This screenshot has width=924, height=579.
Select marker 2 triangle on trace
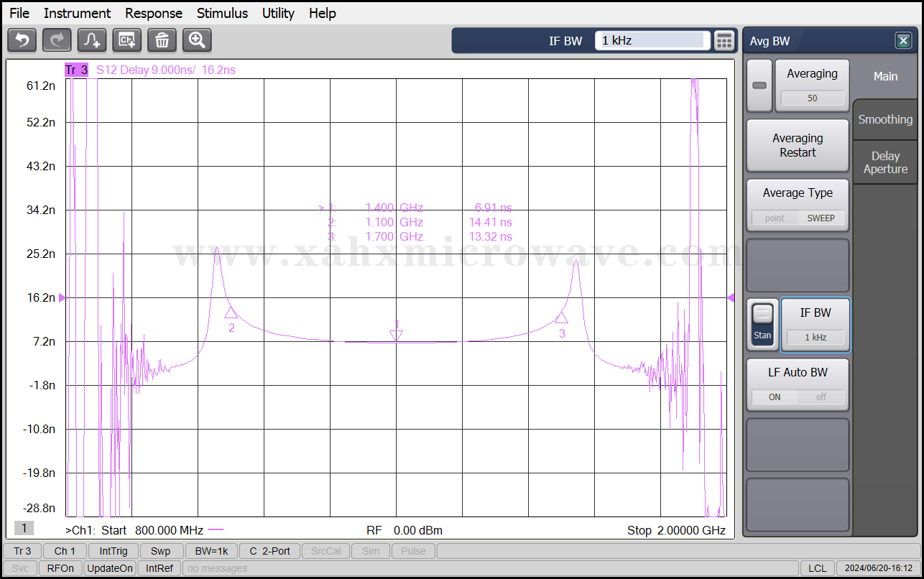[231, 312]
